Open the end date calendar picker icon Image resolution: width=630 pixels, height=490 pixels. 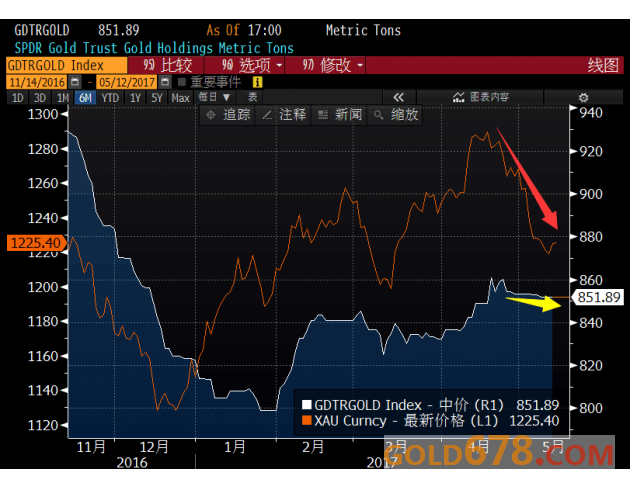(x=165, y=82)
